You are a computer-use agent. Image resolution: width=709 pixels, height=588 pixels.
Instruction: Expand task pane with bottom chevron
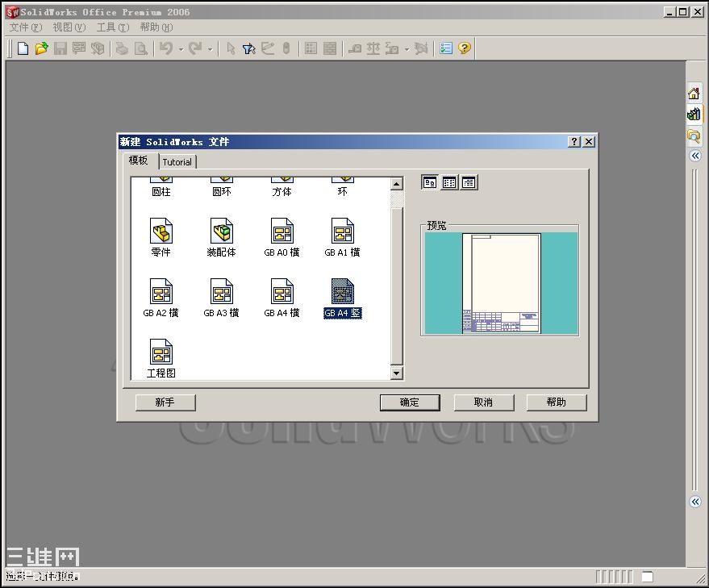pos(695,502)
